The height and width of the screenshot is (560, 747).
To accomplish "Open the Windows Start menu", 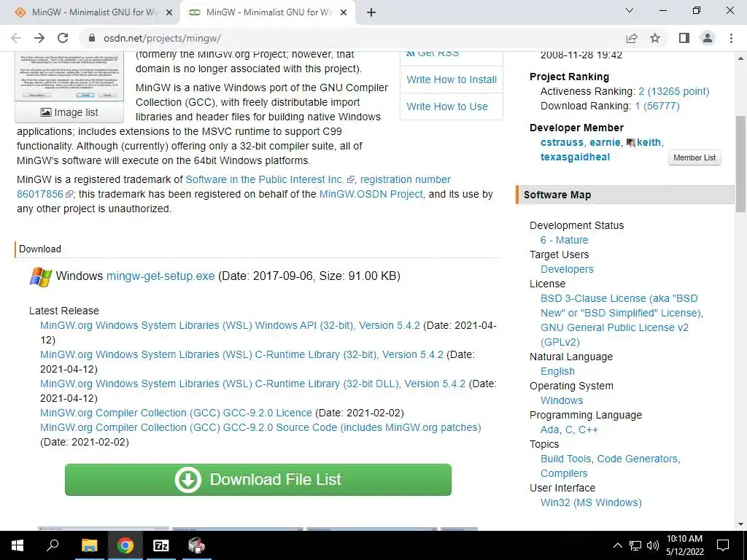I will tap(18, 545).
